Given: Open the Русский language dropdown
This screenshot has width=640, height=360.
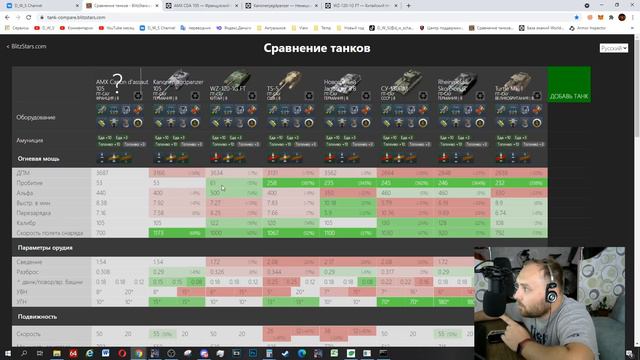Looking at the screenshot, I should [613, 48].
